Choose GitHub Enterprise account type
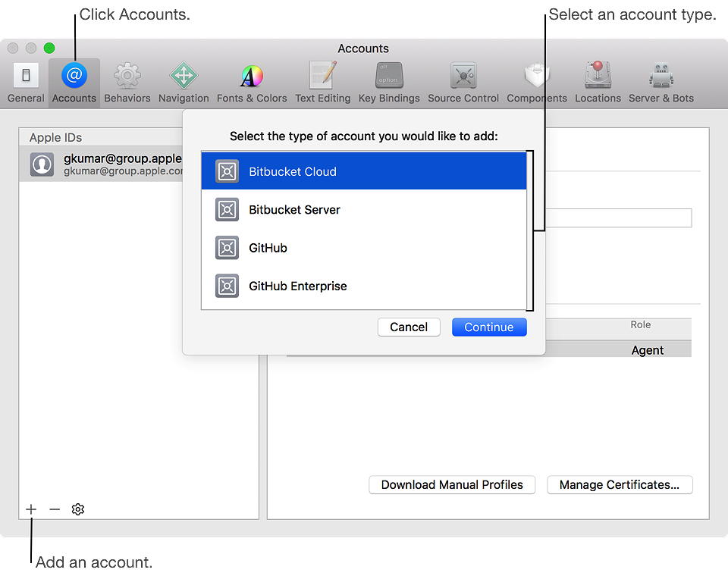 (x=364, y=286)
